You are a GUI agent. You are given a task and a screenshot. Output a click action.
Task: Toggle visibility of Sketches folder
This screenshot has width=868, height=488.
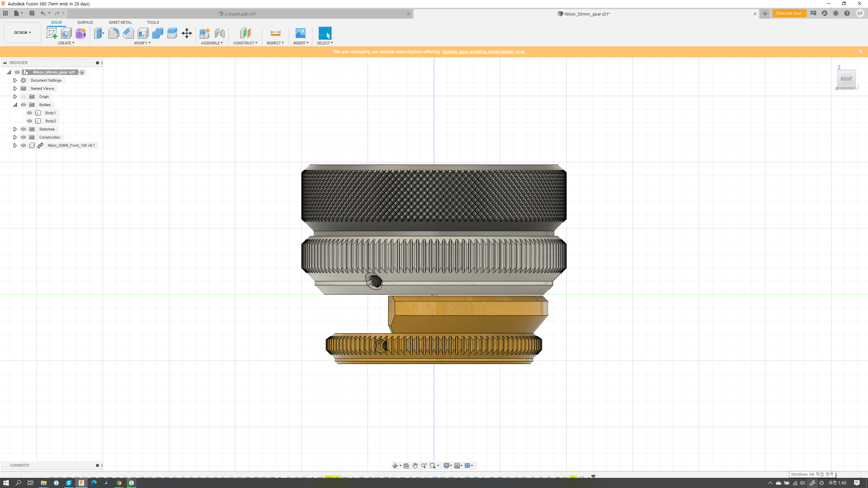23,129
